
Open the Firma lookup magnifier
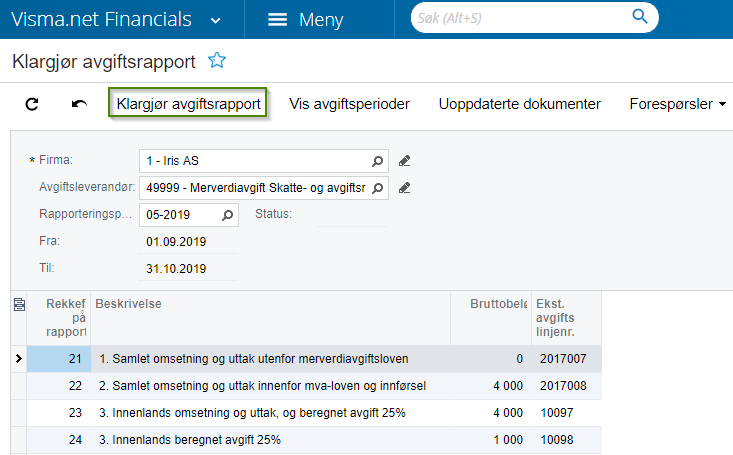(x=377, y=161)
